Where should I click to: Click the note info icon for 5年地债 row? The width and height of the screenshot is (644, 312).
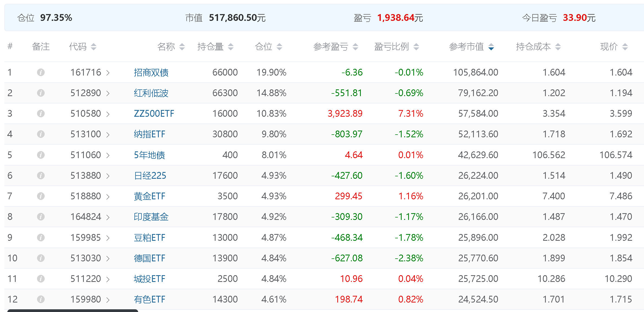click(41, 155)
